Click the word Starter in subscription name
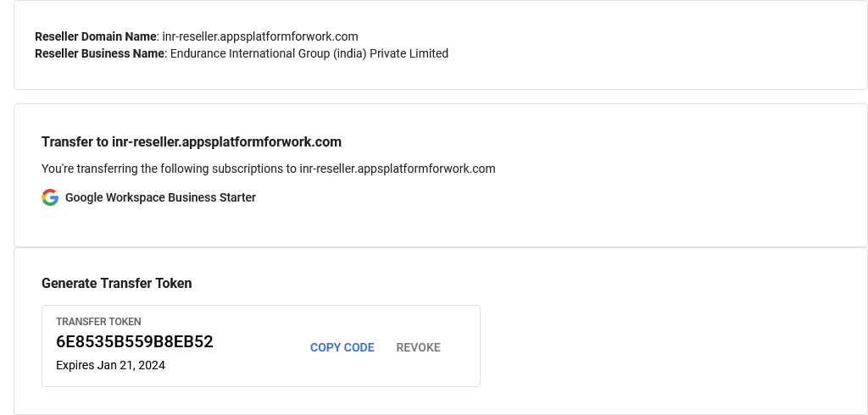Screen dimensions: 868x415 click(236, 197)
